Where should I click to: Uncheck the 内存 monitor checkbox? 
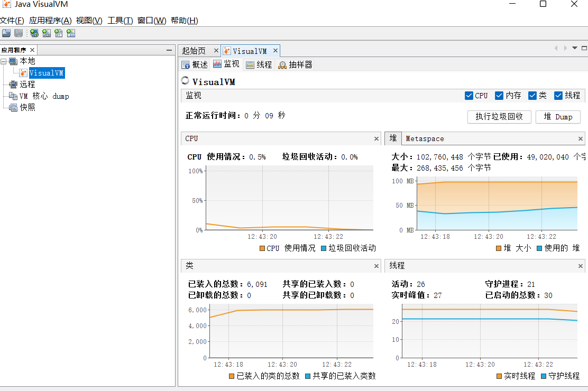499,96
